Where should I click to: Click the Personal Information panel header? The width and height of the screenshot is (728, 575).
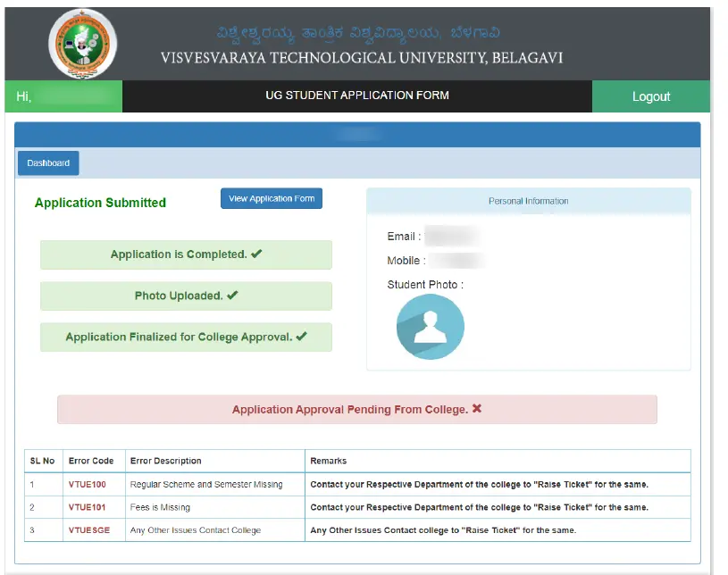click(x=528, y=201)
